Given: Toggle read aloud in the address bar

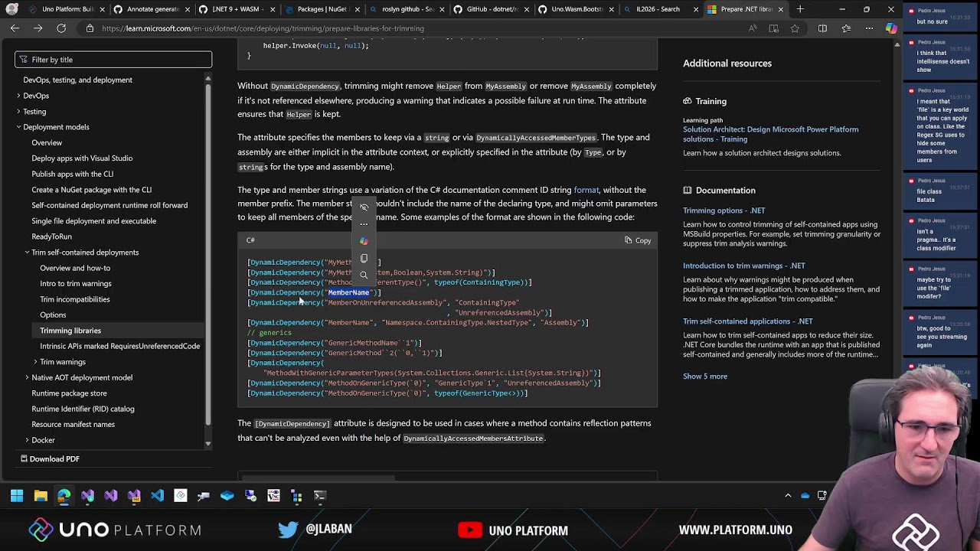Looking at the screenshot, I should [753, 28].
